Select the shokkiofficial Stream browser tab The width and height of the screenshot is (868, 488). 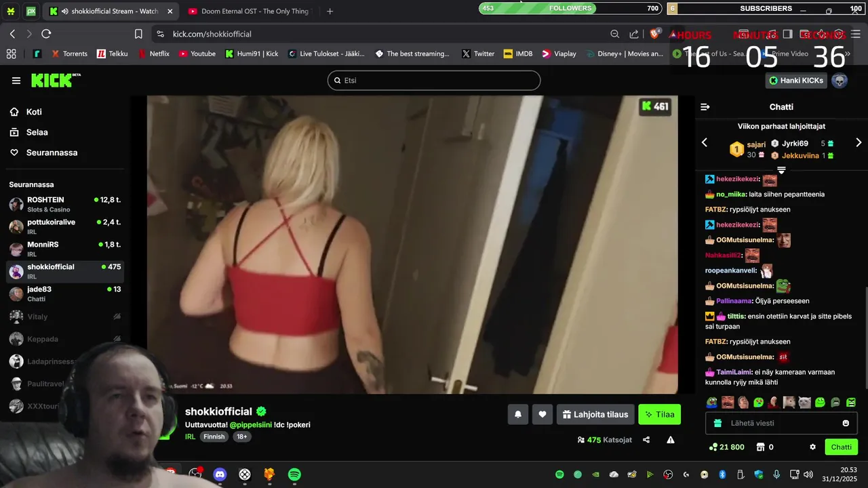pyautogui.click(x=108, y=12)
